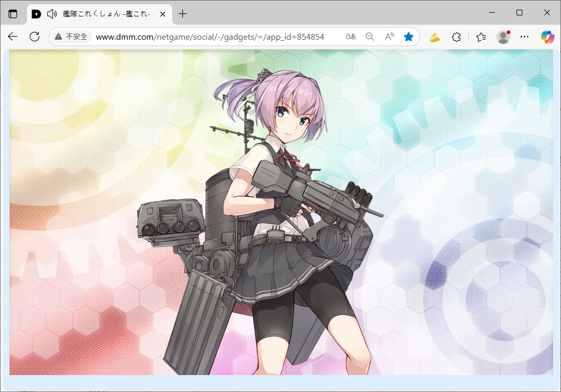
Task: Open a new tab with plus button
Action: pyautogui.click(x=182, y=14)
